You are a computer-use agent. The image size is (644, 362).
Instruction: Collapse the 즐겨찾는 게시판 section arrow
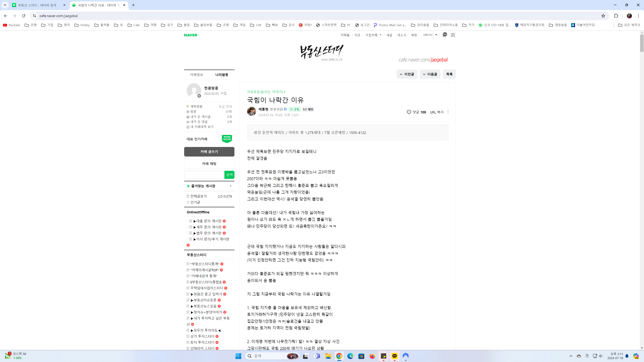pos(230,186)
